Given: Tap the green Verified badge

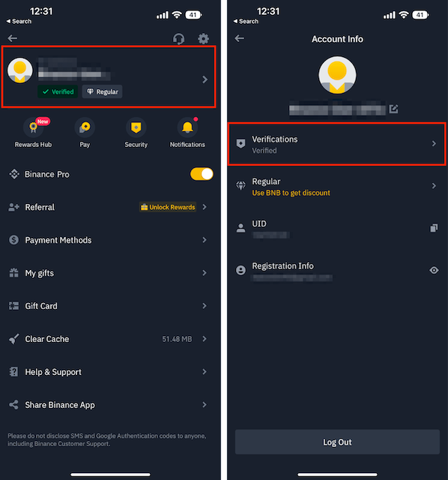Looking at the screenshot, I should coord(58,91).
